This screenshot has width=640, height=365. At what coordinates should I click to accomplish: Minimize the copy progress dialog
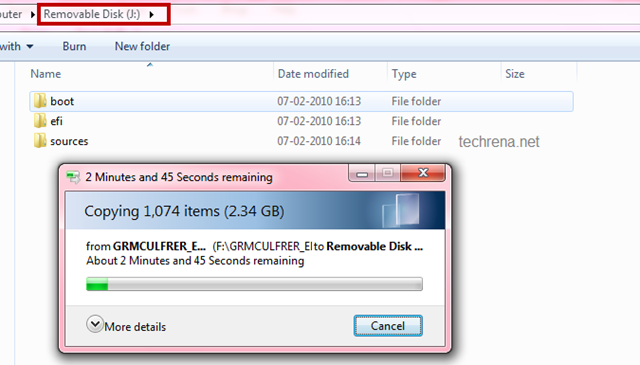pos(362,174)
